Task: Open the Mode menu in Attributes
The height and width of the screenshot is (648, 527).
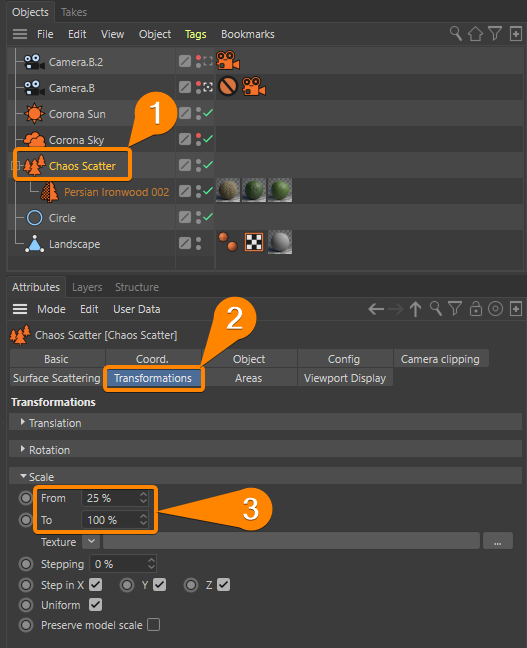Action: 51,309
